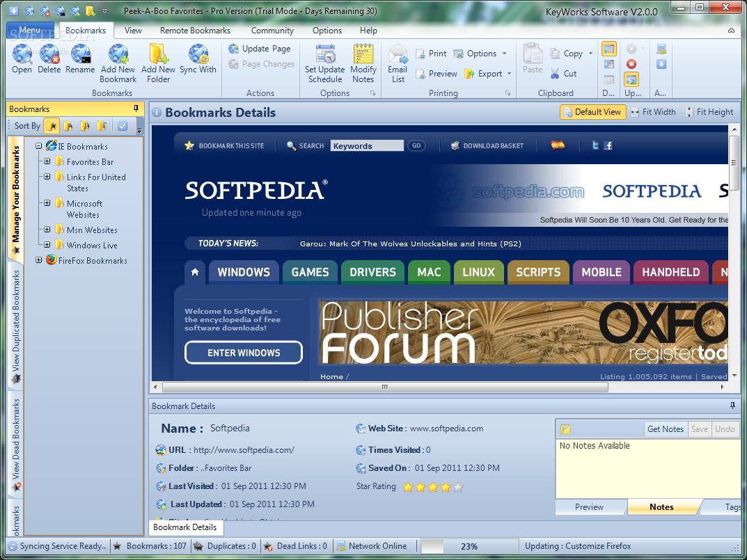The width and height of the screenshot is (747, 560).
Task: Open the Menu application button
Action: tap(30, 30)
